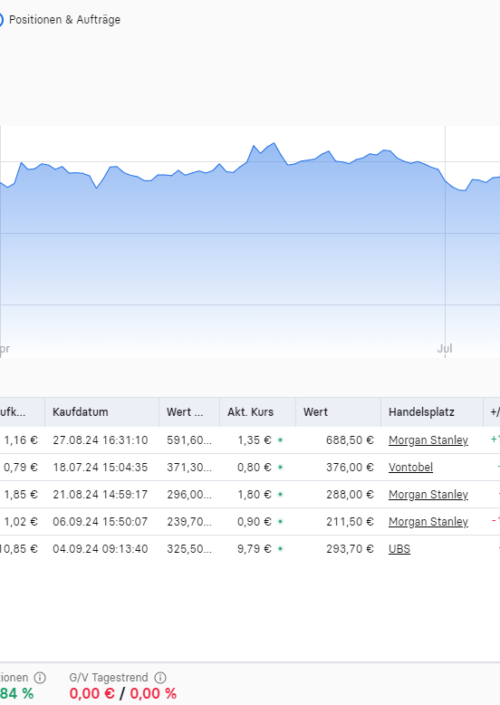Click green status dot beside 0,80 € price
The image size is (500, 705).
click(x=280, y=468)
